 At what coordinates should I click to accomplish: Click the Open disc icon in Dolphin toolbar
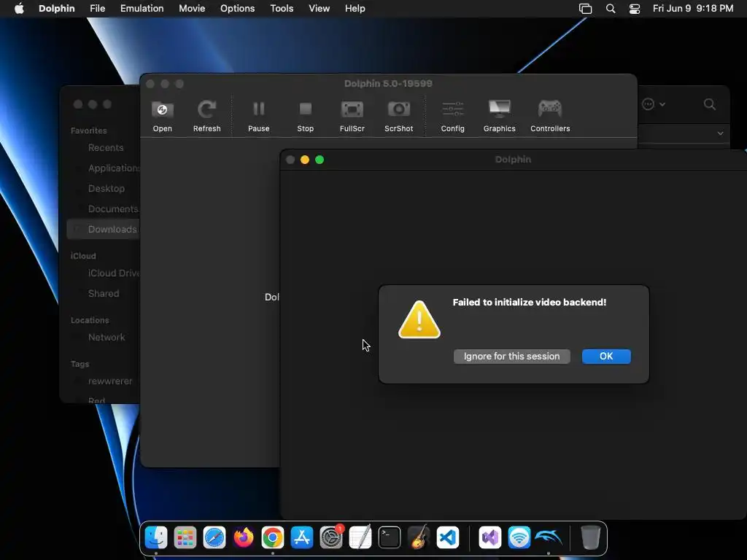(x=162, y=110)
